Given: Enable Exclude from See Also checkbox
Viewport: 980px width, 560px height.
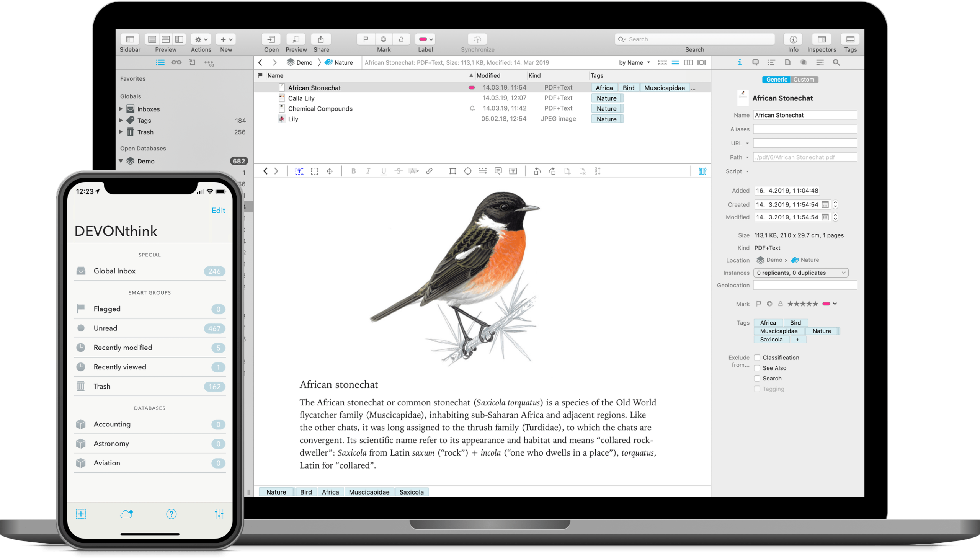Looking at the screenshot, I should click(757, 368).
